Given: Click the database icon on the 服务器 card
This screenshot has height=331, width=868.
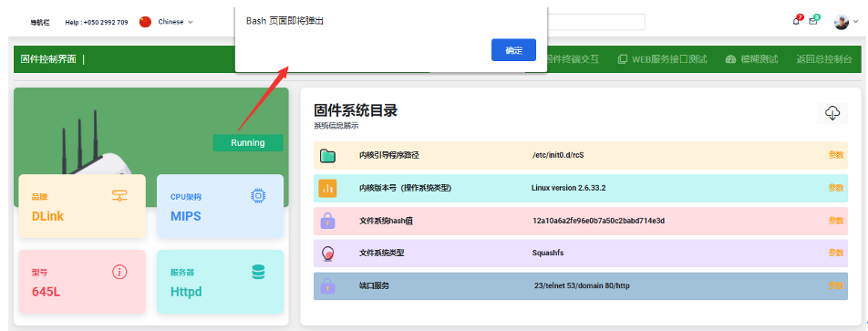Looking at the screenshot, I should (258, 272).
